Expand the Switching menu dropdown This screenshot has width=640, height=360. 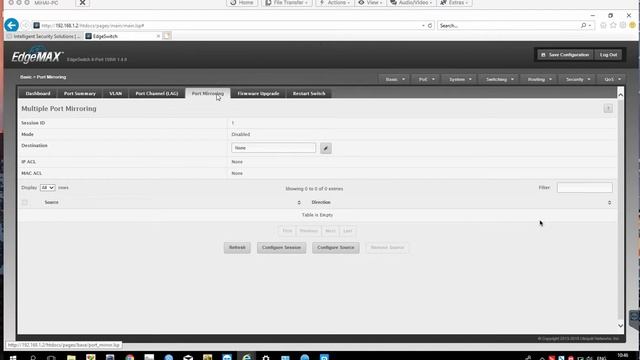click(499, 79)
